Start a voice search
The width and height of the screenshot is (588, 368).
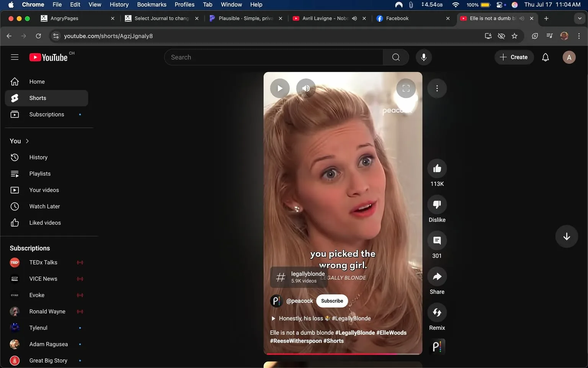424,57
